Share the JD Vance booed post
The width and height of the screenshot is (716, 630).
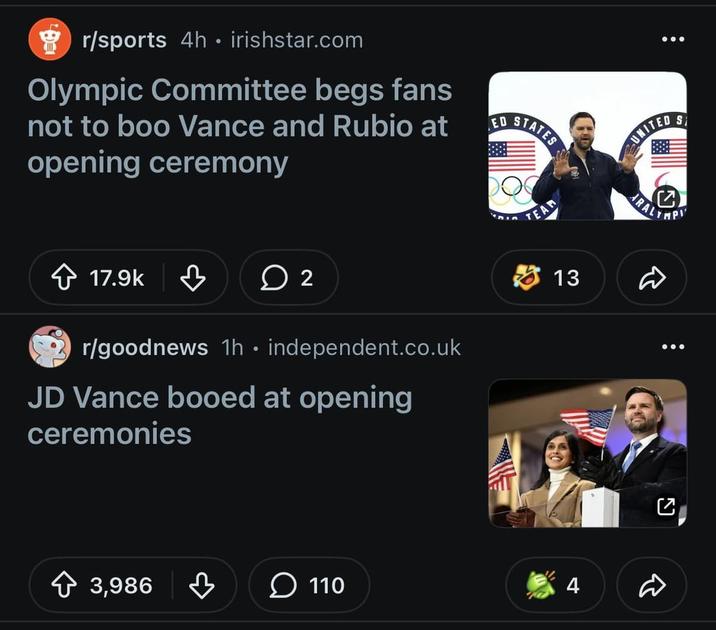coord(651,585)
